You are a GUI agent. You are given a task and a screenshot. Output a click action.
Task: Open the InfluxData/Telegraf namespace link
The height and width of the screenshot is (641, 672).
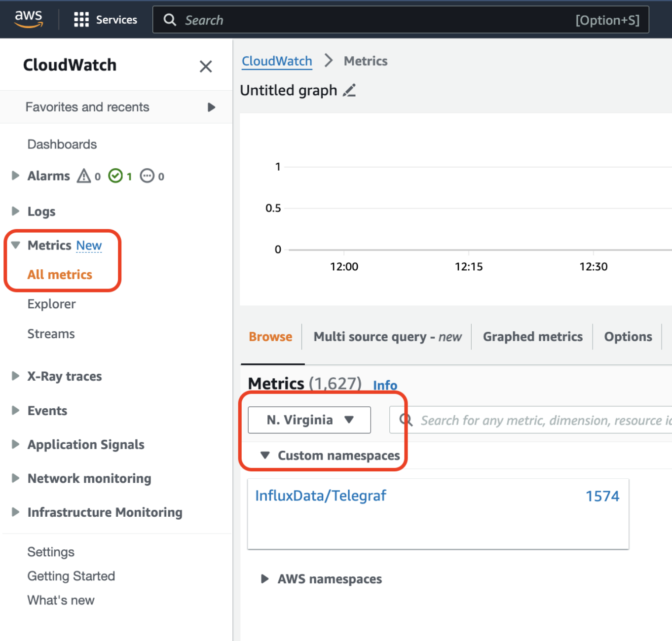[x=321, y=496]
